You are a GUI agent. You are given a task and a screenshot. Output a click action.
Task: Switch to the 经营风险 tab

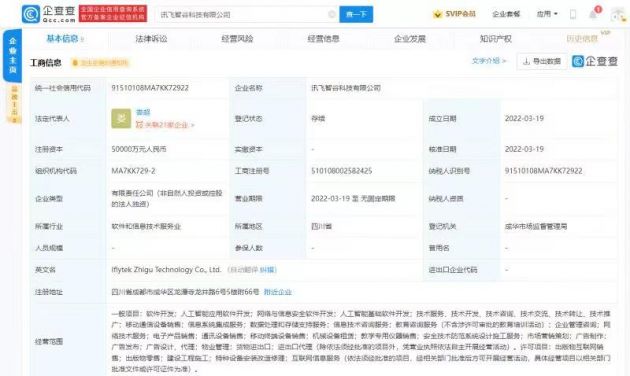tap(237, 39)
